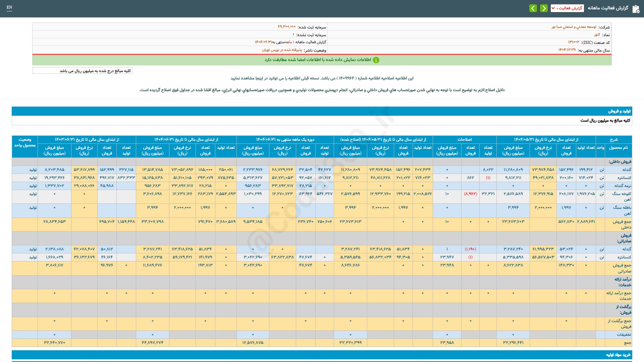644x362 pixels.
Task: Click the final جمع total row label
Action: 627,343
